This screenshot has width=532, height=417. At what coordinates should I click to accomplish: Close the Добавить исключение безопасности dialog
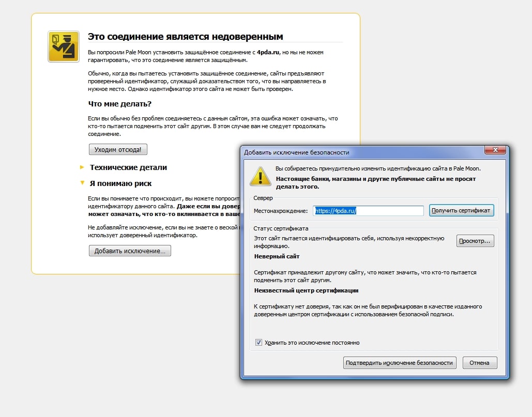point(495,149)
